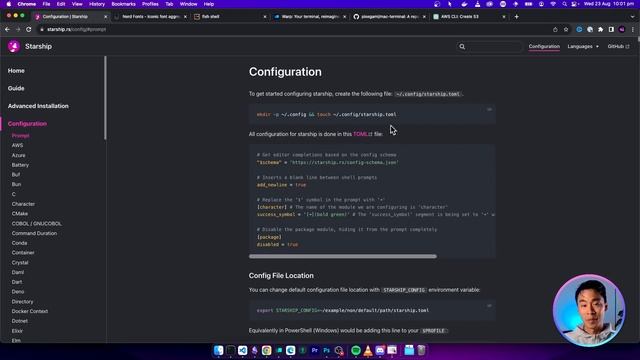Switch to the Nerd Fonts tab
This screenshot has width=640, height=360.
[x=150, y=17]
